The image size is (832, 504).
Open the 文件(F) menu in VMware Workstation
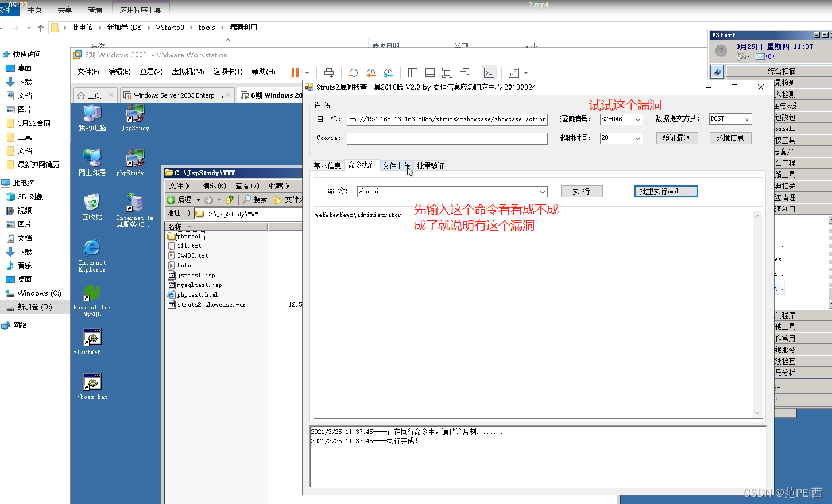[88, 72]
